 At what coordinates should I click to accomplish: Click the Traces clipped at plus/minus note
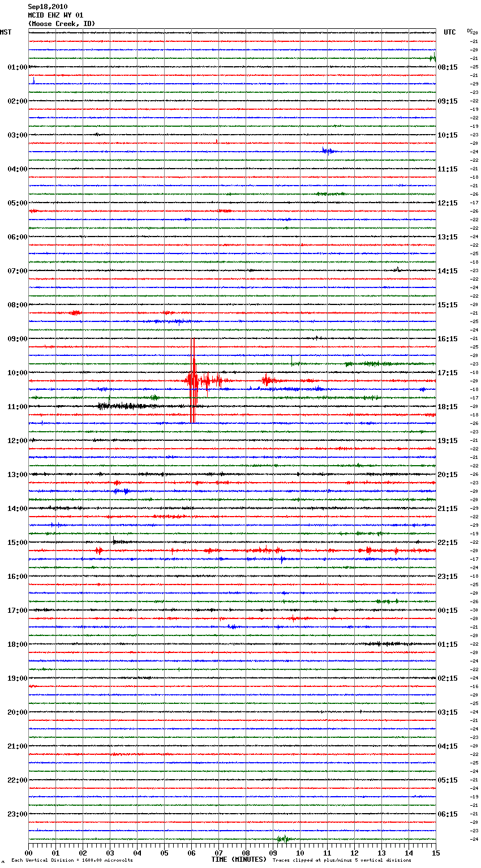pyautogui.click(x=342, y=861)
